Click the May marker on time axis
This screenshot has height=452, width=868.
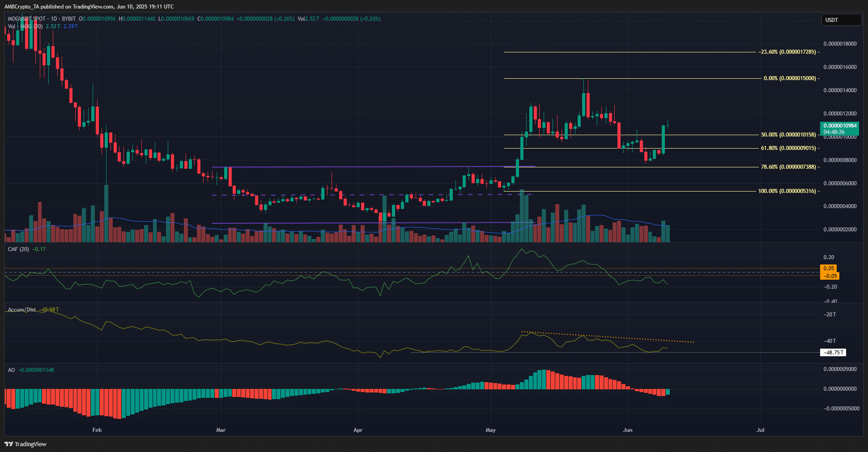[x=490, y=430]
